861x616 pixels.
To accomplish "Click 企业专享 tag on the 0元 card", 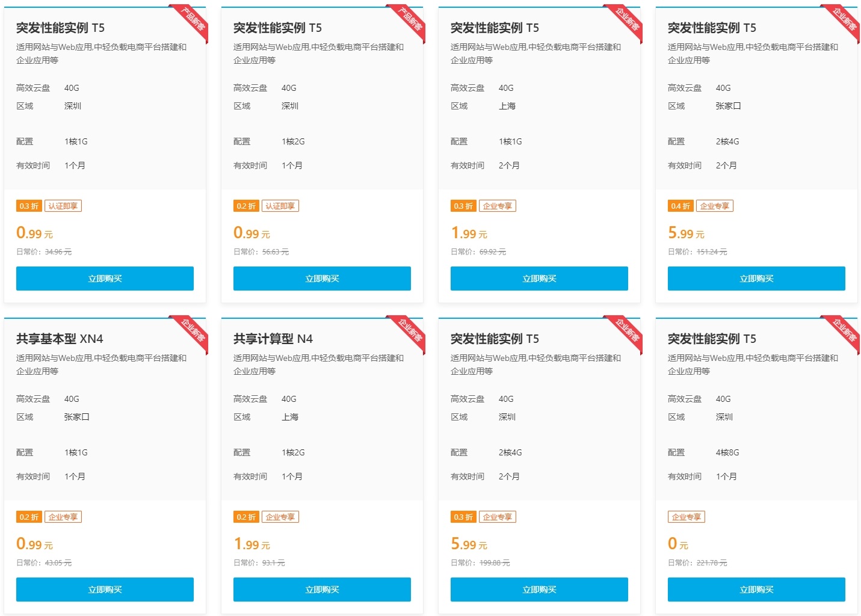I will click(687, 517).
